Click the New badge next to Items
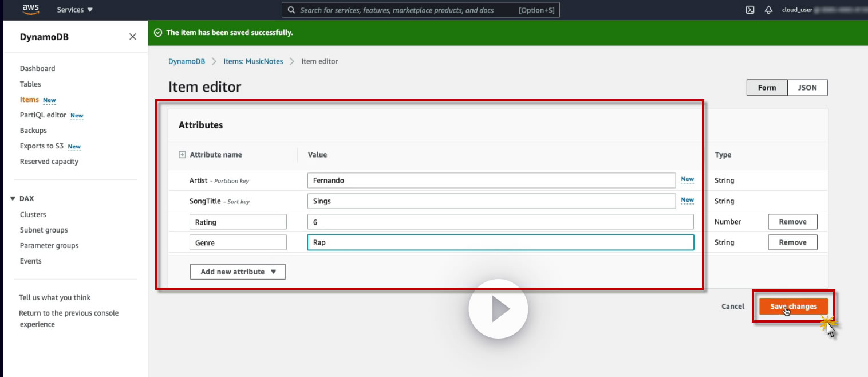Viewport: 868px width, 377px height. point(49,100)
